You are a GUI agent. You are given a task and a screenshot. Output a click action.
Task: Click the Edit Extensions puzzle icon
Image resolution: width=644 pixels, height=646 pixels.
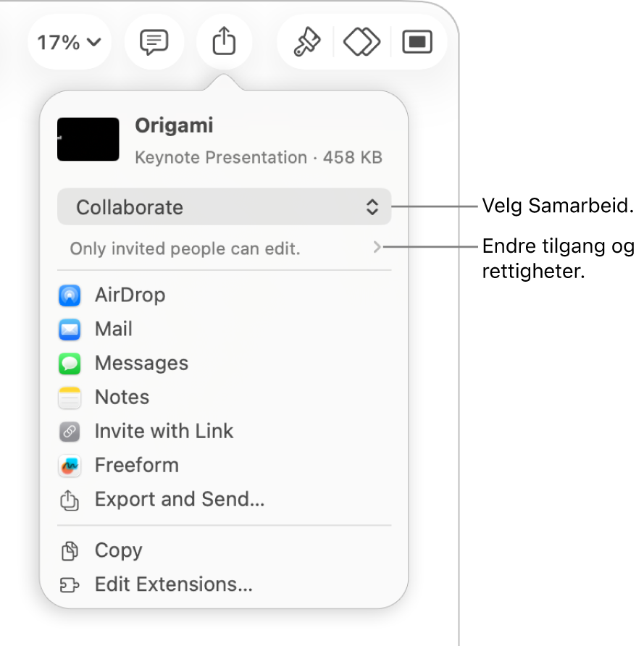(70, 585)
